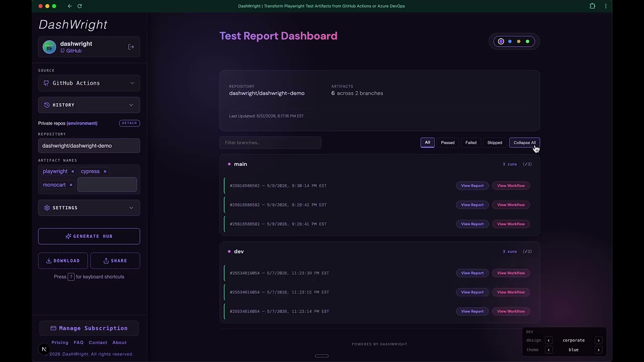Click next arrow for design option

tap(598, 340)
